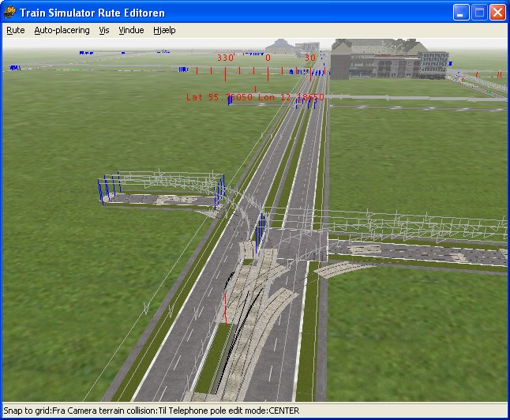Open the Rute menu
510x420 pixels.
pyautogui.click(x=16, y=30)
